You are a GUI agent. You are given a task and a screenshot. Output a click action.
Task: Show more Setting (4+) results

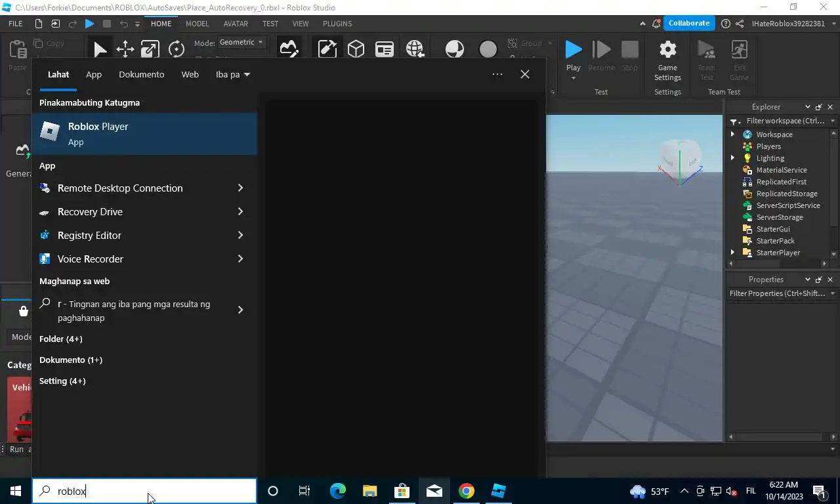62,381
